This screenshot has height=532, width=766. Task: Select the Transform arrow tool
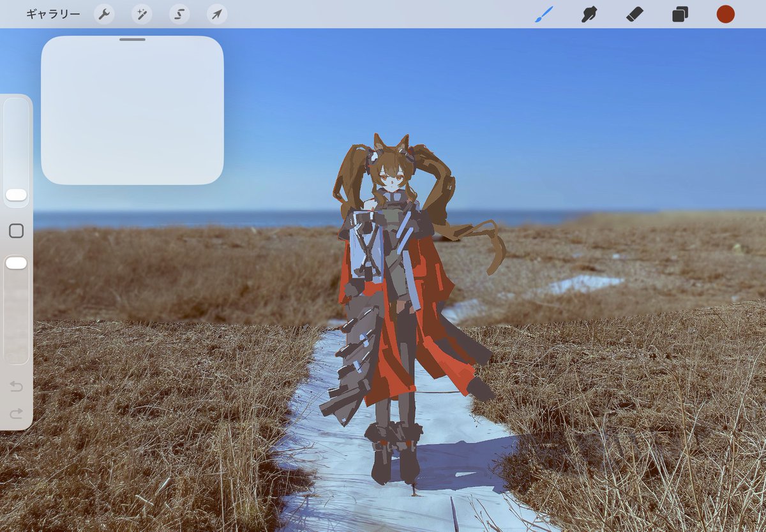217,14
